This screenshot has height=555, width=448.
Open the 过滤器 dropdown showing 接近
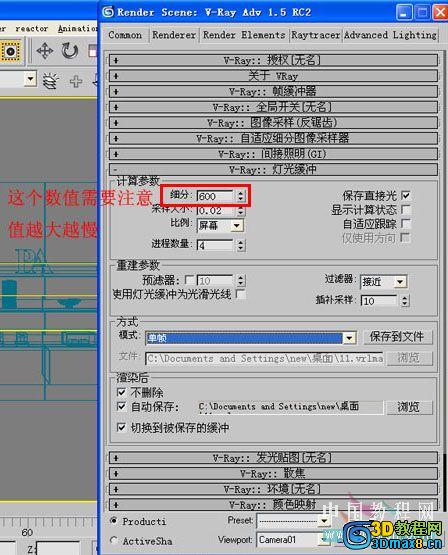[384, 282]
